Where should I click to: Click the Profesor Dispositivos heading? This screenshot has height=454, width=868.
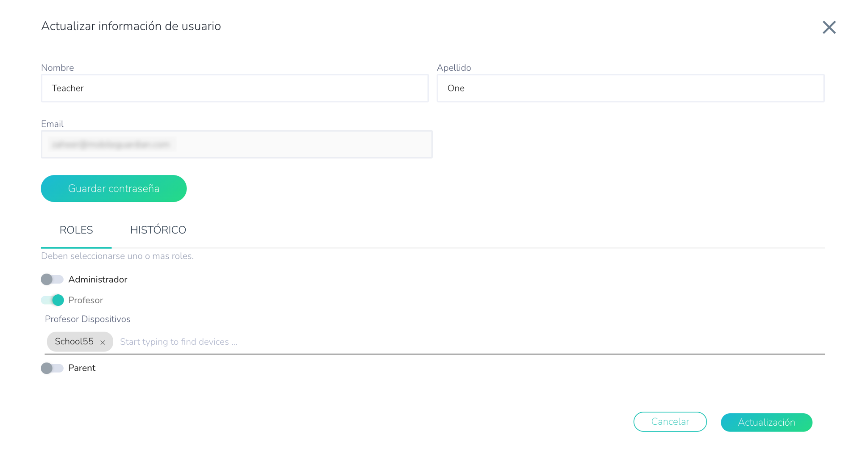(x=88, y=319)
